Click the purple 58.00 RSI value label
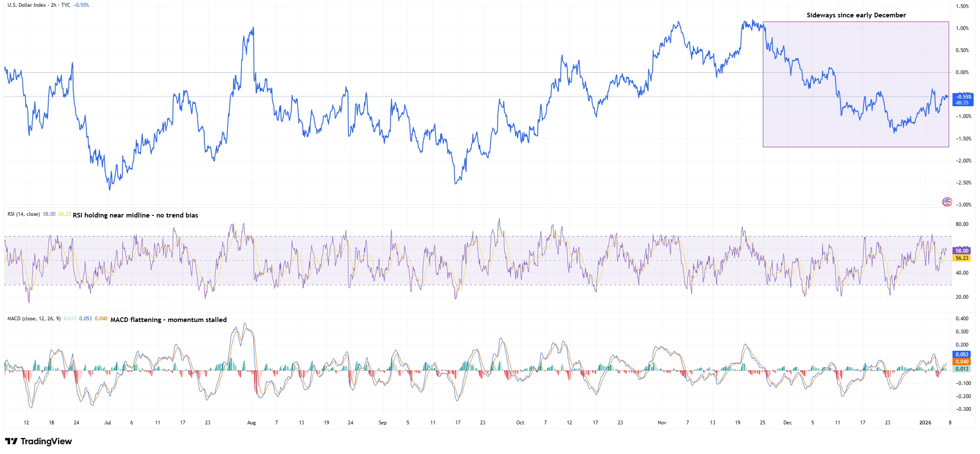980x454 pixels. pos(962,251)
